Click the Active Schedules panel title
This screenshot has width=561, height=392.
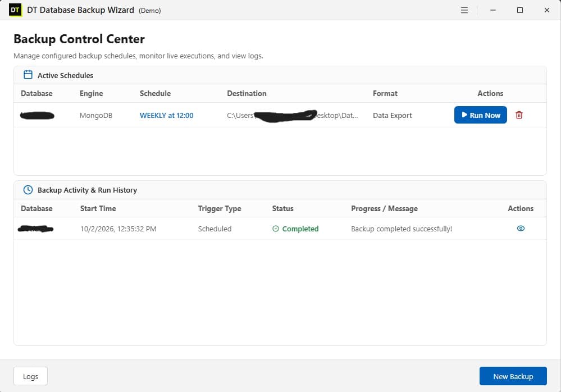coord(65,75)
